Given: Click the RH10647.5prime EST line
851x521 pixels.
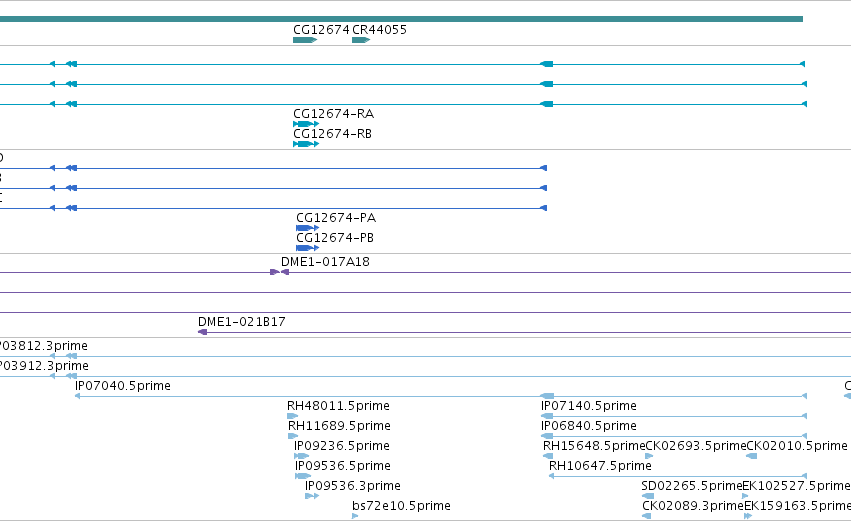Looking at the screenshot, I should (678, 476).
